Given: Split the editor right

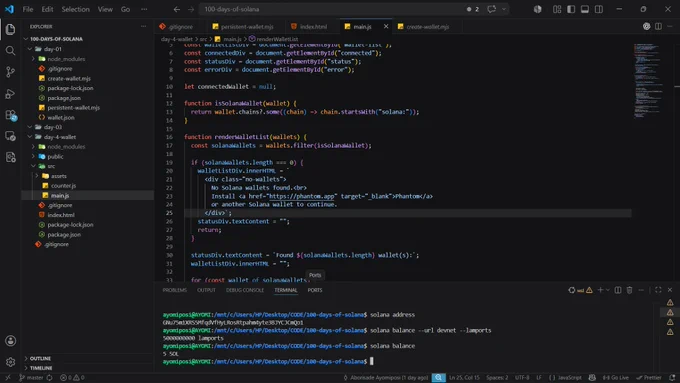Looking at the screenshot, I should 658,26.
